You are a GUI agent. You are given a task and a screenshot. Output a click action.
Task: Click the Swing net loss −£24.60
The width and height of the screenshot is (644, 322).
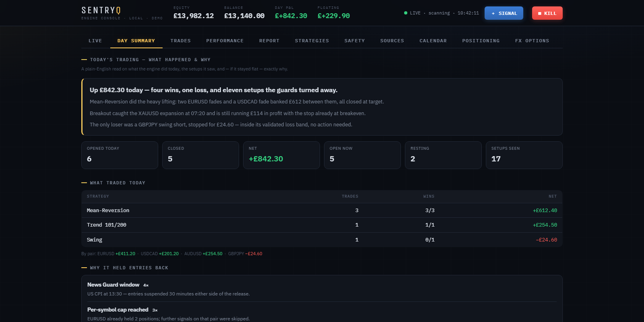546,240
